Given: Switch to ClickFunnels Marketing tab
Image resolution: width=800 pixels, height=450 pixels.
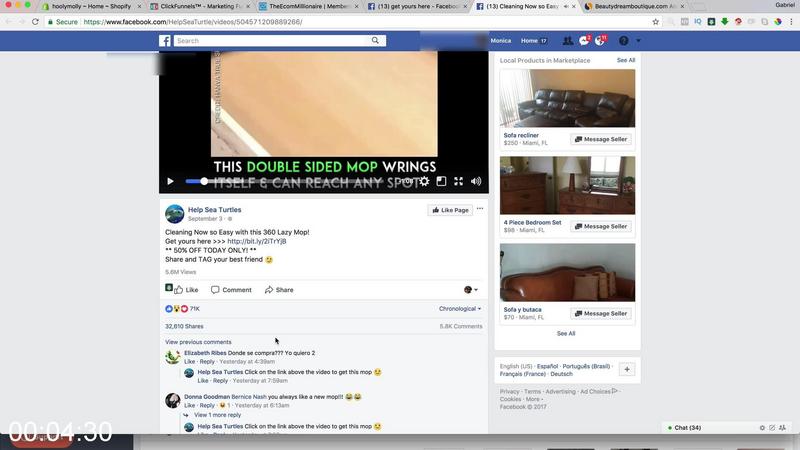Looking at the screenshot, I should (201, 7).
